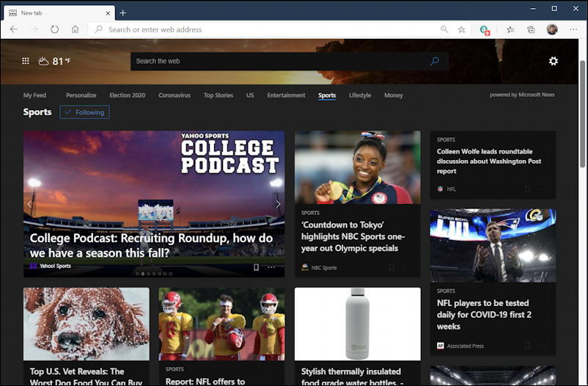
Task: Switch to My Feed tab
Action: [x=34, y=95]
